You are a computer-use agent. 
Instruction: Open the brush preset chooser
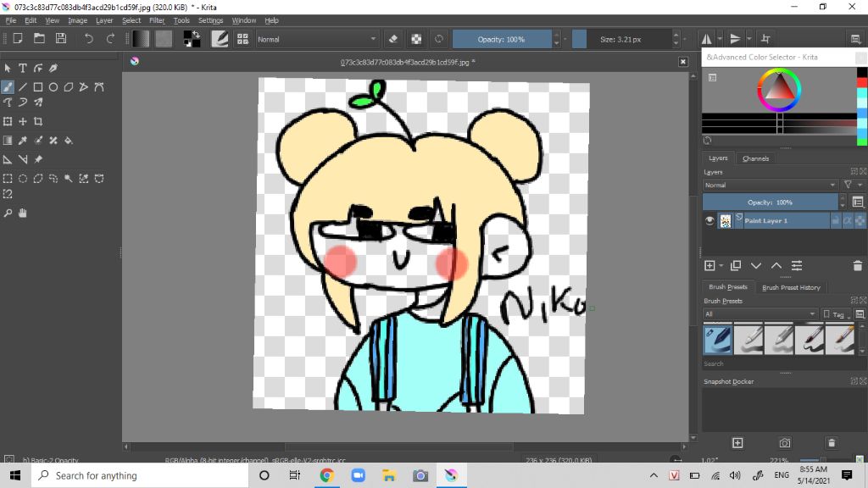coord(242,39)
